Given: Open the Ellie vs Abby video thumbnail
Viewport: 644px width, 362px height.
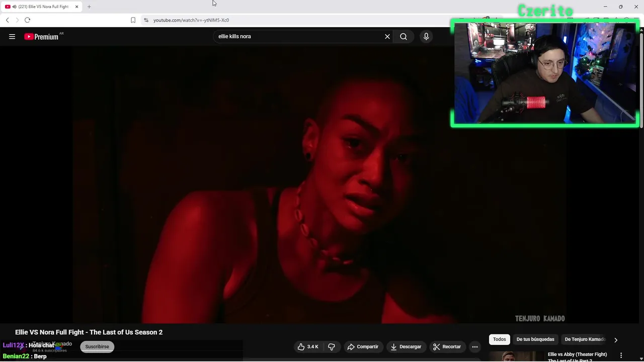Looking at the screenshot, I should click(x=516, y=356).
